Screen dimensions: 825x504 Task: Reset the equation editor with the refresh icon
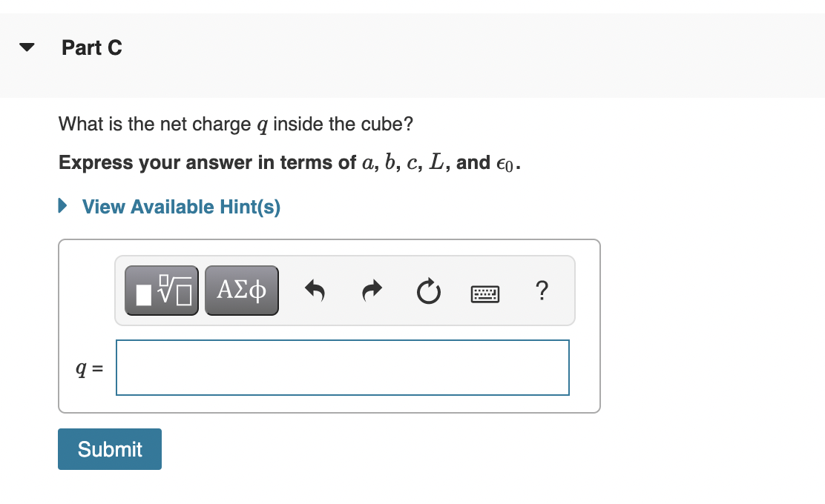point(428,291)
